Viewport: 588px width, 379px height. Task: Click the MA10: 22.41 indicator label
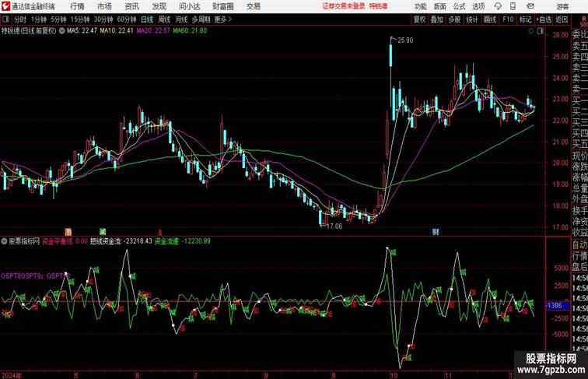[117, 31]
